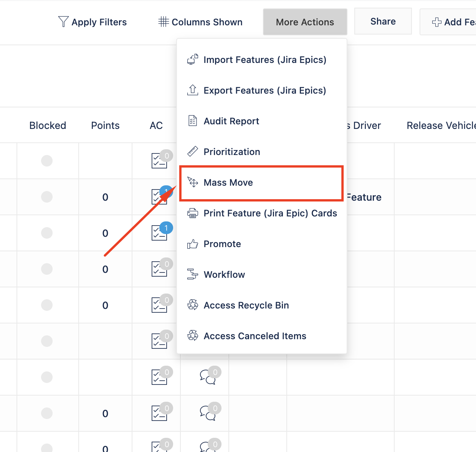
Task: Click the Share button
Action: click(383, 21)
